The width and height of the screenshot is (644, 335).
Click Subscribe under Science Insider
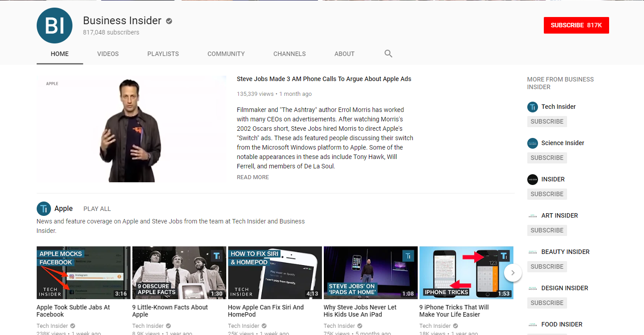tap(547, 158)
